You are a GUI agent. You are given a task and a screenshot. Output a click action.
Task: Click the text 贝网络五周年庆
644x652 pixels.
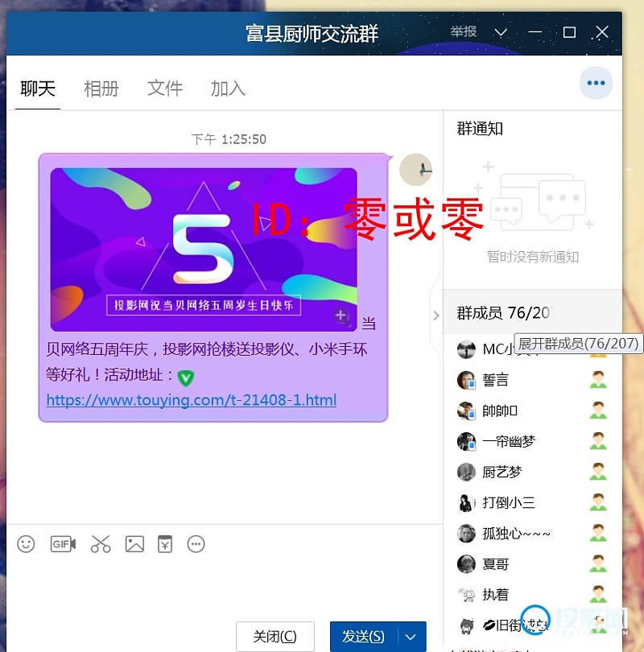pos(97,349)
